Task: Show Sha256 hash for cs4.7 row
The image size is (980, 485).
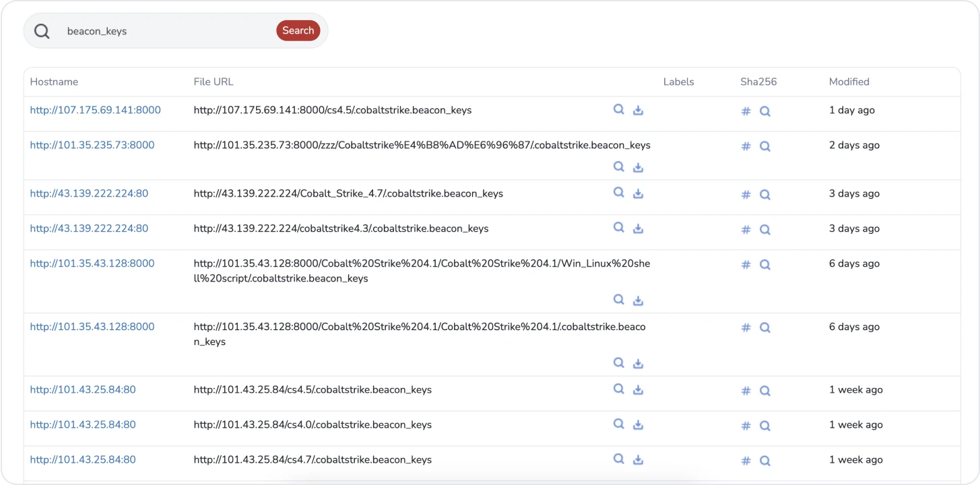Action: (746, 461)
